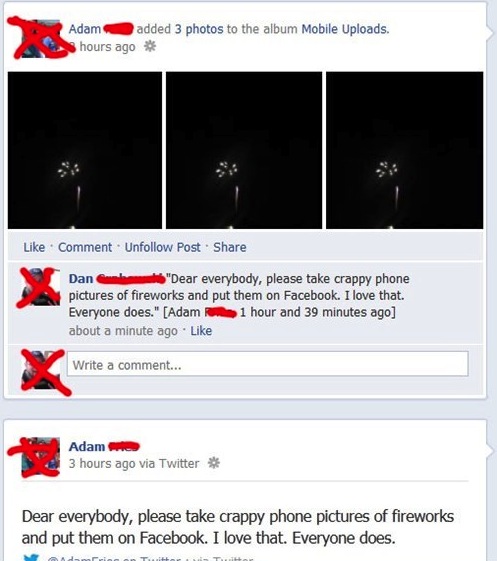Click your avatar beside the comment box

[40, 370]
